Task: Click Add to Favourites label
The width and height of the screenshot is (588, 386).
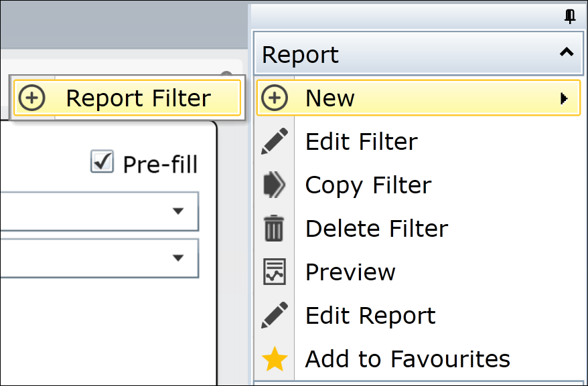Action: [408, 359]
